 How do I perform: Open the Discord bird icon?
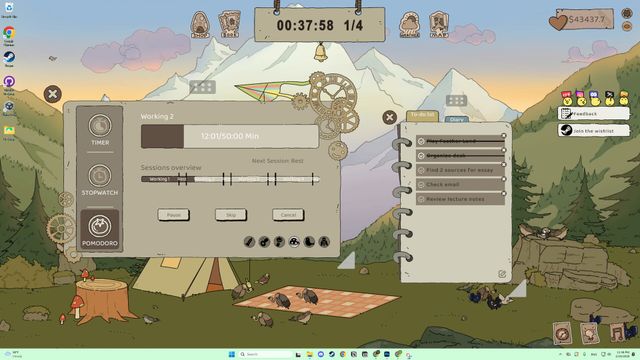point(595,98)
